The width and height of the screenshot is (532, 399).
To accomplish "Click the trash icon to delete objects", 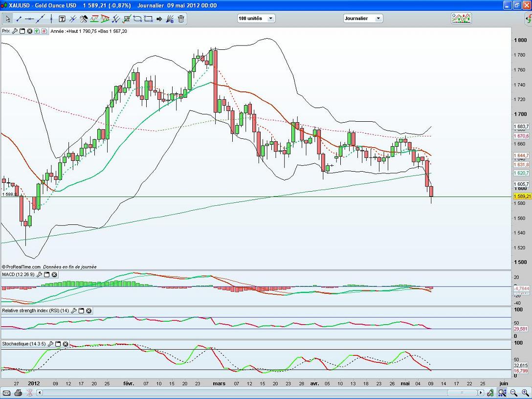I will click(x=181, y=19).
